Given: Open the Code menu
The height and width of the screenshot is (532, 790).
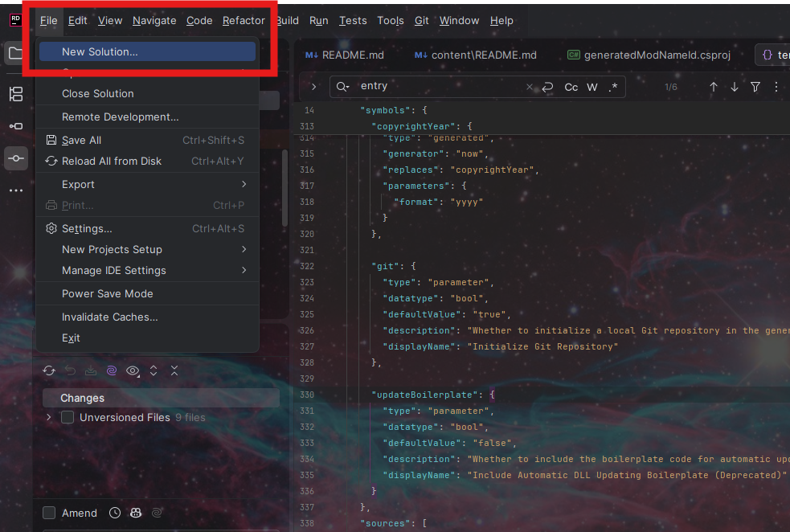Looking at the screenshot, I should pos(199,21).
